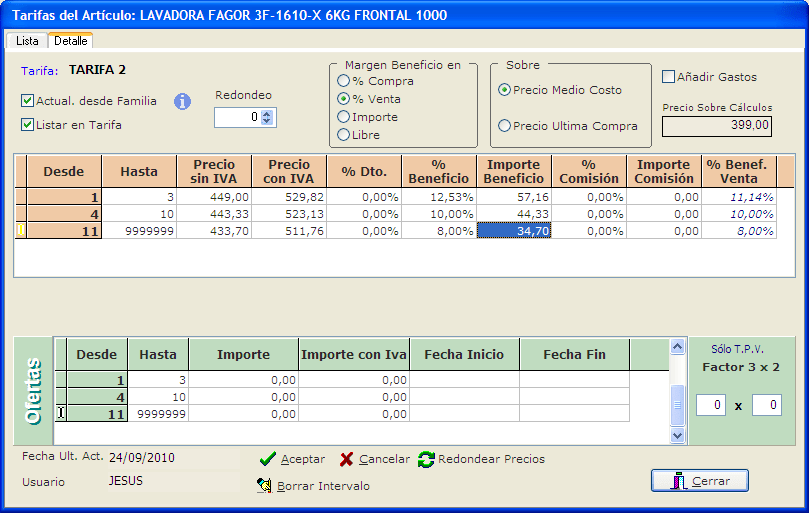Screen dimensions: 809x513
Task: Click the green checkmark Aceptar icon
Action: coord(267,459)
